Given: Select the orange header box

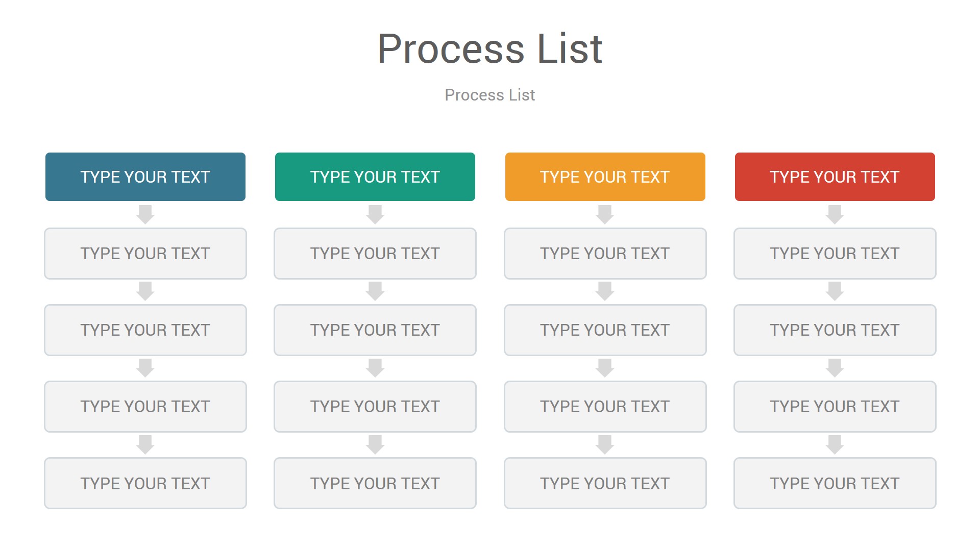Looking at the screenshot, I should pyautogui.click(x=605, y=177).
